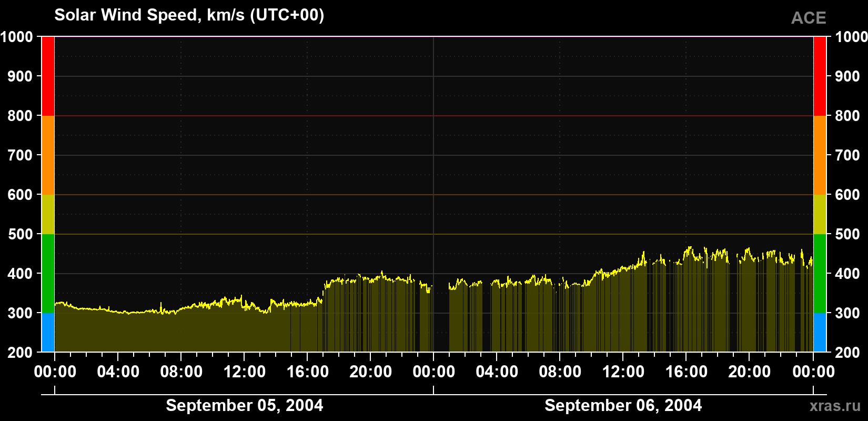
Task: Select the September 06, 2004 date label
Action: click(x=623, y=405)
